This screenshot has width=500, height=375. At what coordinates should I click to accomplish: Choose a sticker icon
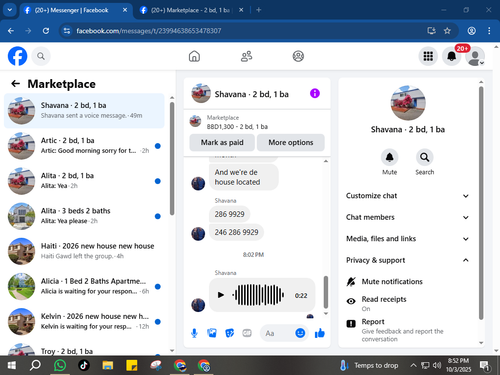click(229, 333)
